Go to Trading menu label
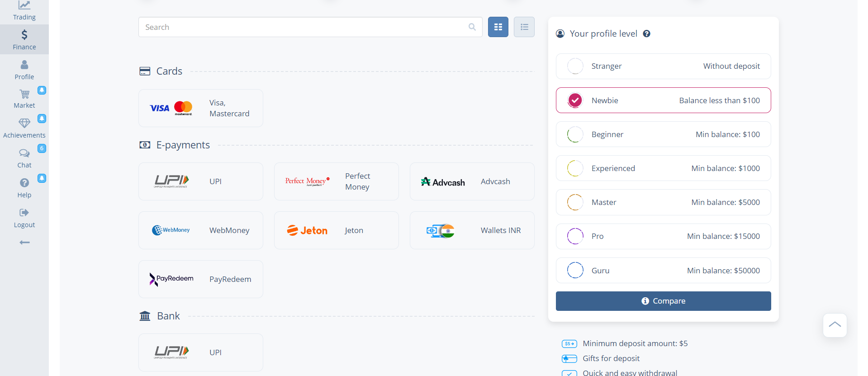Viewport: 868px width, 376px height. pyautogui.click(x=24, y=17)
